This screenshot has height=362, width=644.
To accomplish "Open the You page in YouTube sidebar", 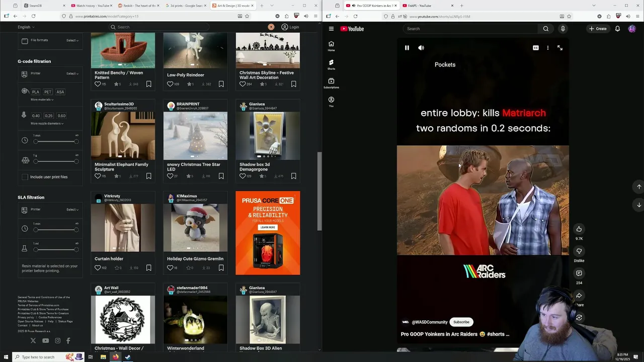I will click(x=331, y=102).
